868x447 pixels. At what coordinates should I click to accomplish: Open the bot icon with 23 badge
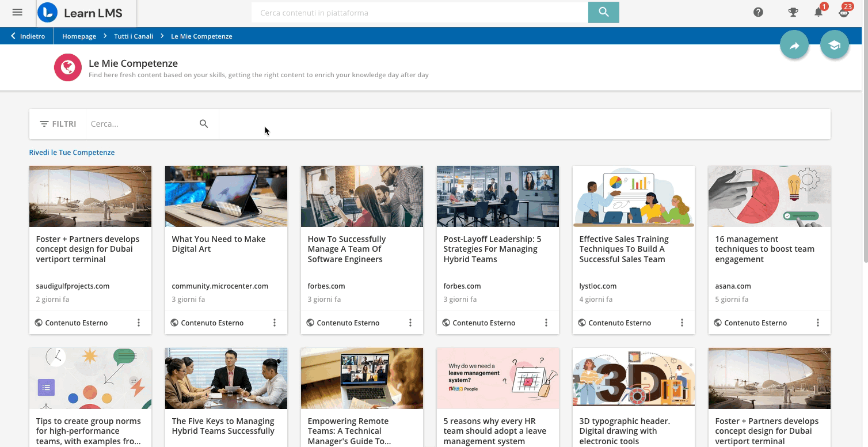844,12
